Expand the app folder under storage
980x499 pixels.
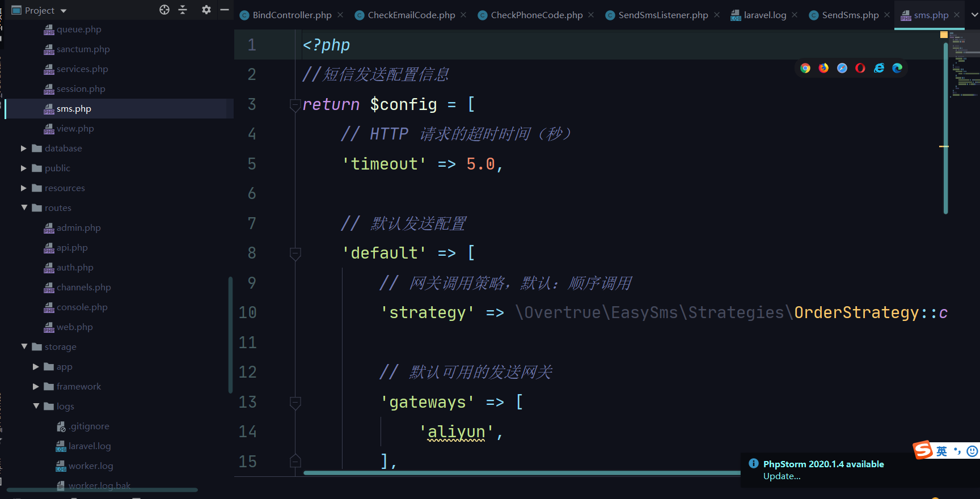coord(36,367)
